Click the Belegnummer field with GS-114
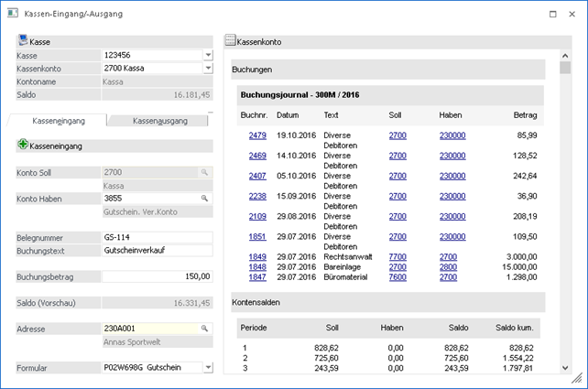The image size is (588, 389). 156,237
